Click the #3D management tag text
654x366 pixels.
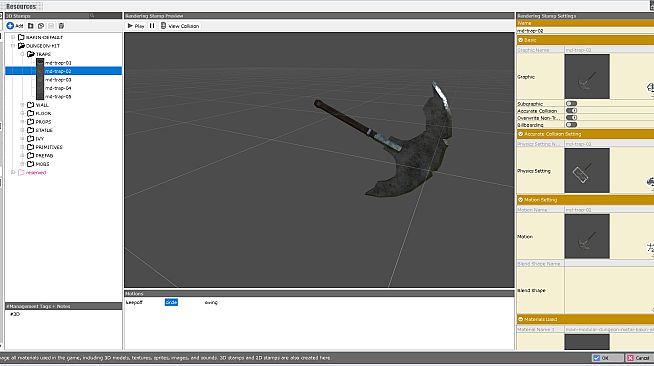[x=15, y=314]
